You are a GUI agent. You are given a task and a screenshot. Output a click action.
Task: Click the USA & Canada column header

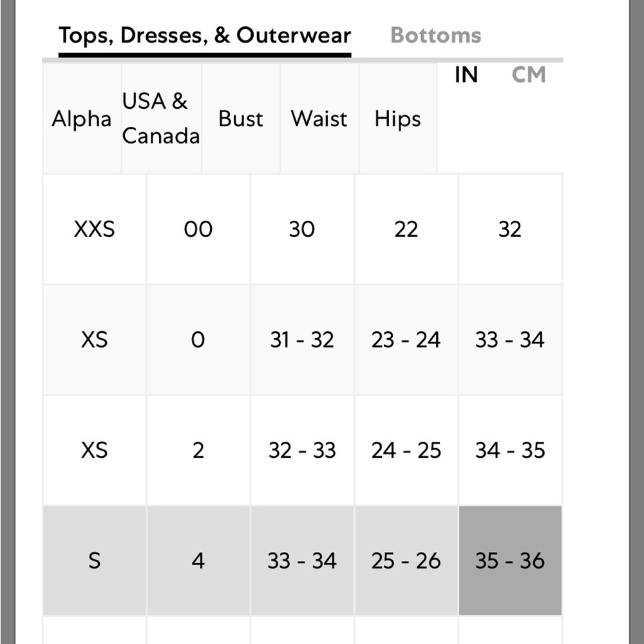point(161,118)
